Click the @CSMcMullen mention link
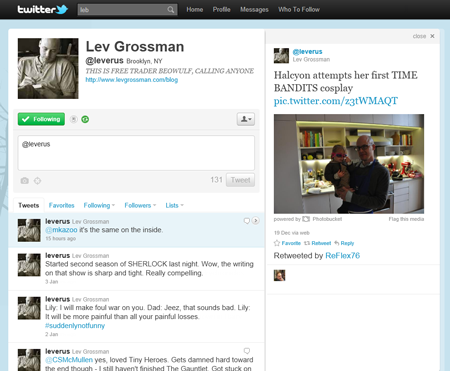This screenshot has width=450, height=371. (x=69, y=360)
